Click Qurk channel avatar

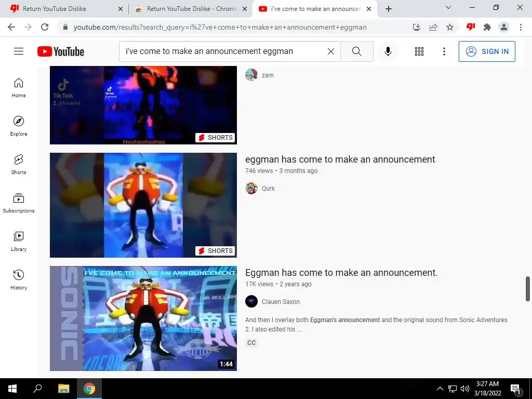(x=251, y=188)
